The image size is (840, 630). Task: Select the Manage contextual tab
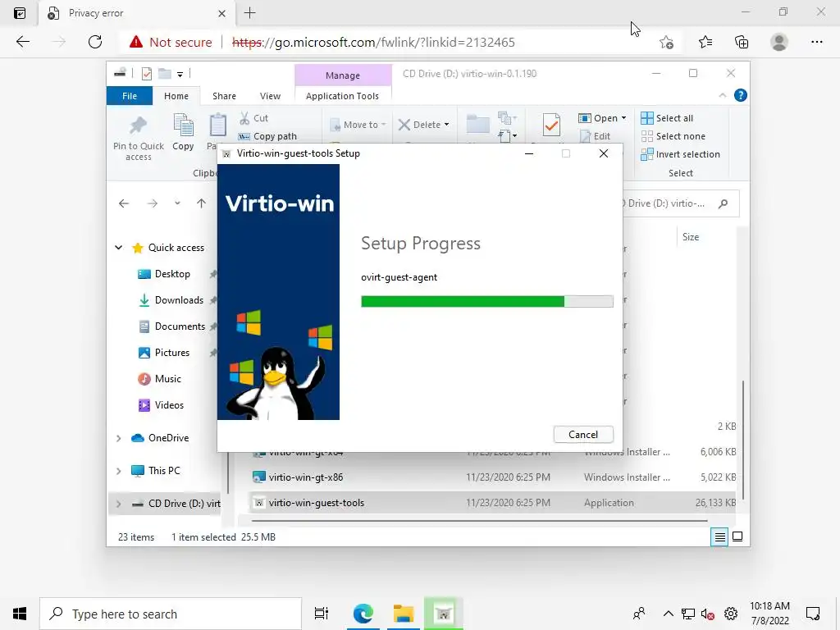(x=343, y=75)
